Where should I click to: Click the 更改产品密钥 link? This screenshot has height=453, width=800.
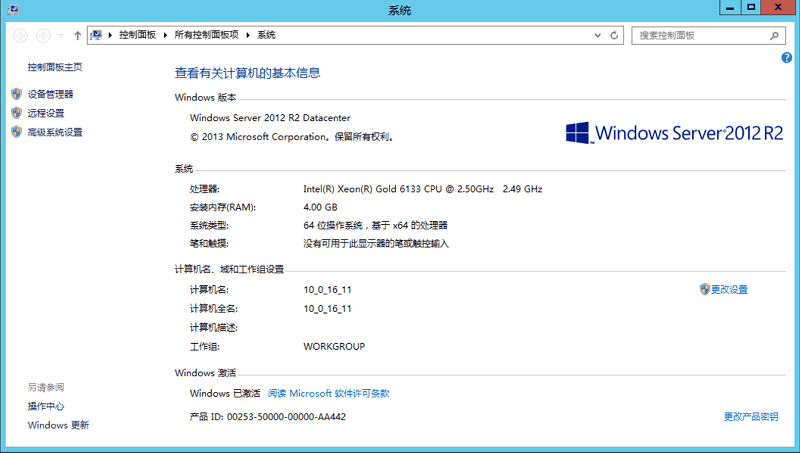(x=751, y=416)
